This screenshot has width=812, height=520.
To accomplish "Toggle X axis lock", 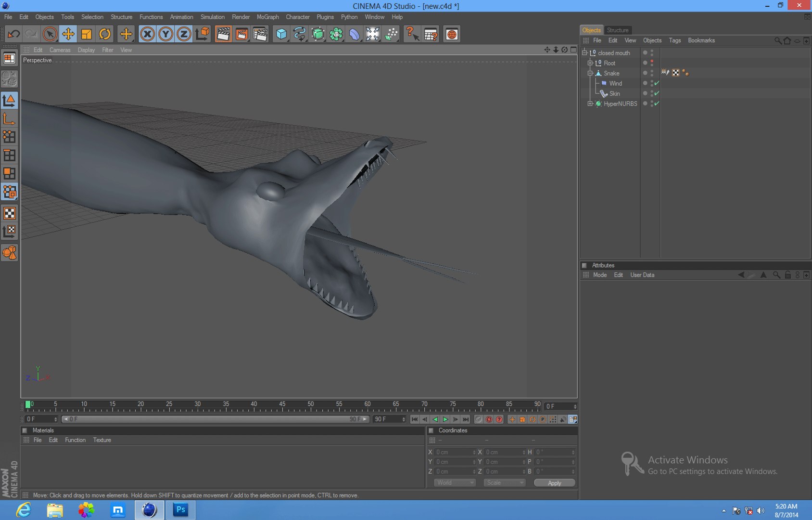I will [147, 34].
